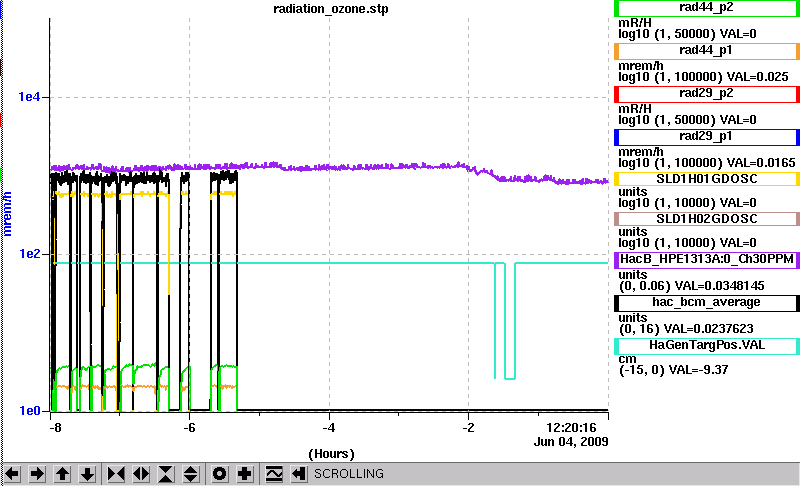800x486 pixels.
Task: Click horizontal zoom-in (bowtie) icon
Action: [x=116, y=474]
